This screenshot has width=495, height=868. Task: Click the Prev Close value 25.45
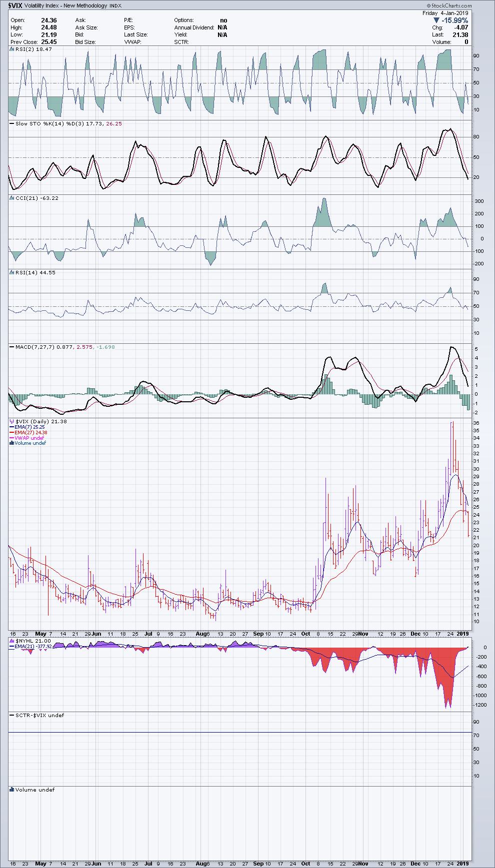pos(49,42)
